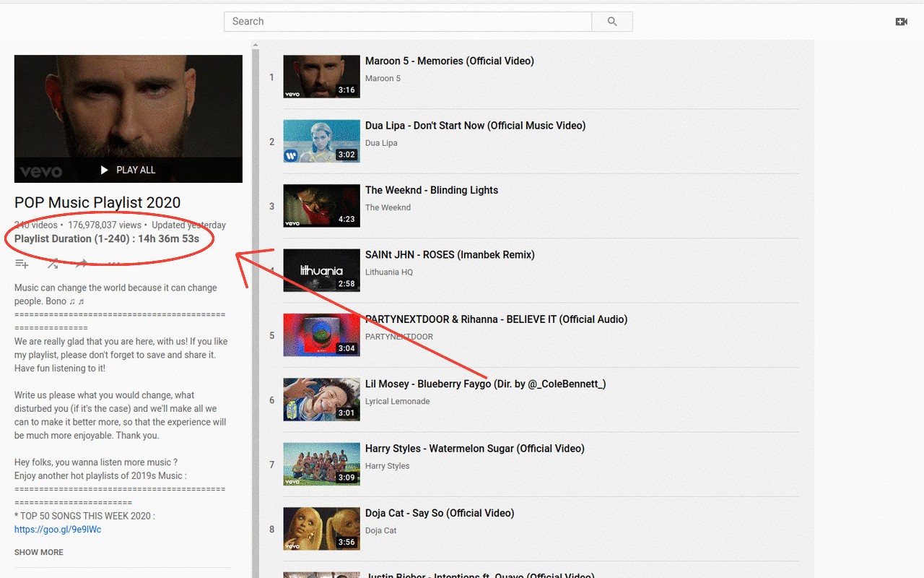Click title 'SAINt JHN - ROSES (Imanbek Remix)'

(450, 255)
